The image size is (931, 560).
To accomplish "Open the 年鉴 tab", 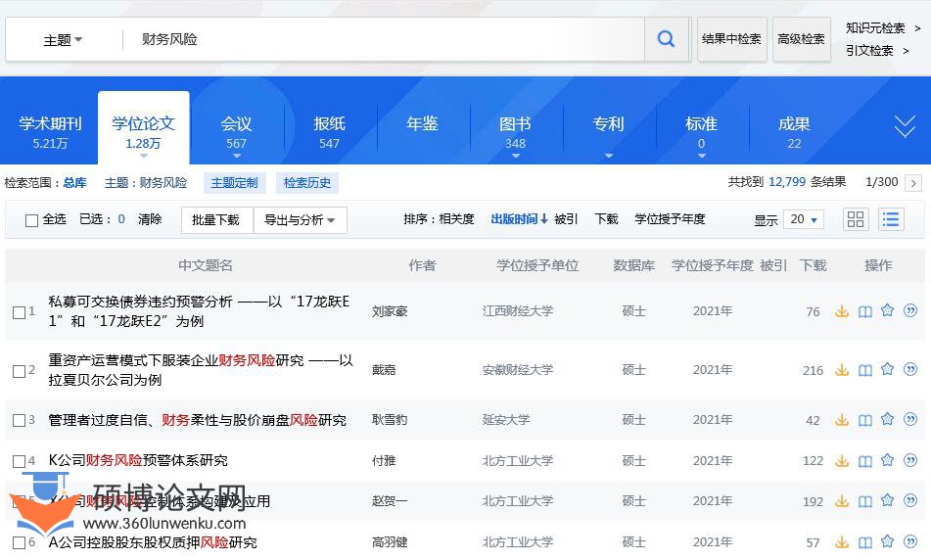I will click(x=422, y=124).
